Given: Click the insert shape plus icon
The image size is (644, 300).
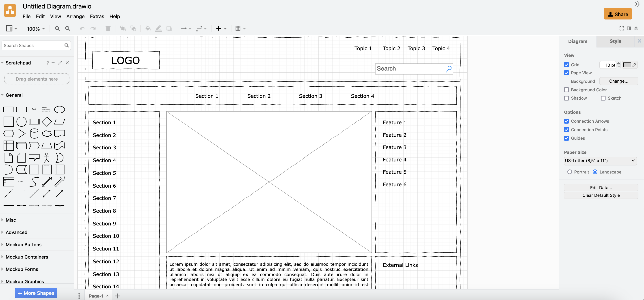Looking at the screenshot, I should point(219,28).
